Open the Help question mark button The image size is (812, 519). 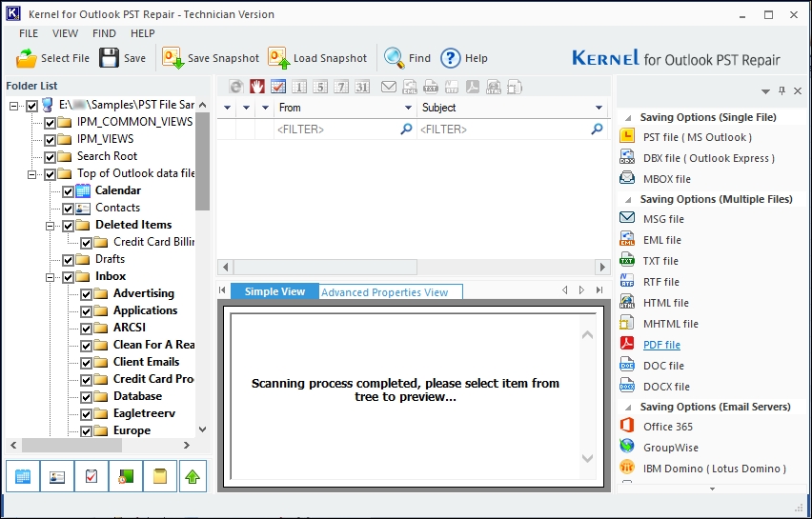[464, 58]
